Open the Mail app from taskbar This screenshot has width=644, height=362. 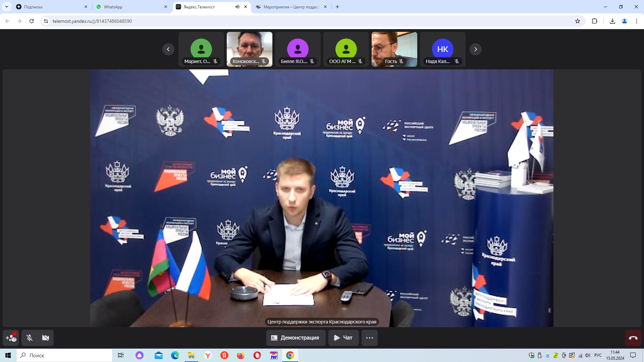click(159, 355)
